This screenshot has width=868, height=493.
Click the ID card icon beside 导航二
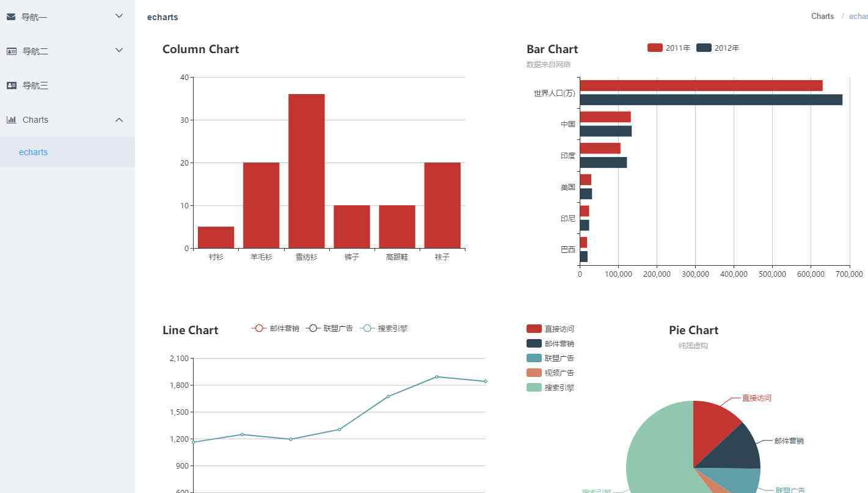tap(12, 51)
